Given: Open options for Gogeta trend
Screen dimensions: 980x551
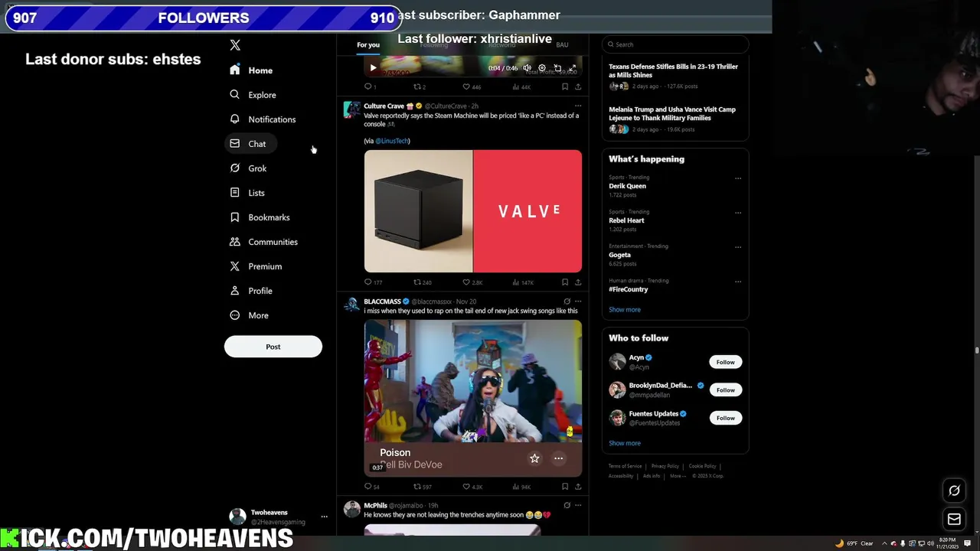Looking at the screenshot, I should point(738,247).
